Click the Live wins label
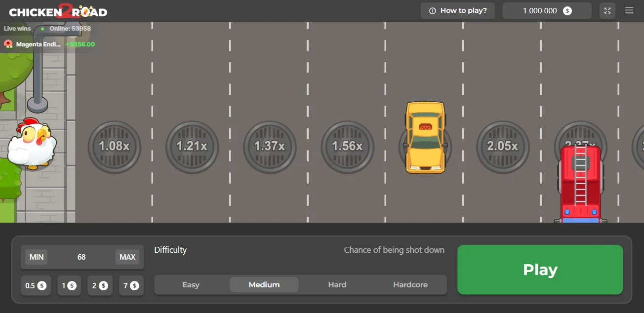The image size is (644, 313). click(x=17, y=28)
